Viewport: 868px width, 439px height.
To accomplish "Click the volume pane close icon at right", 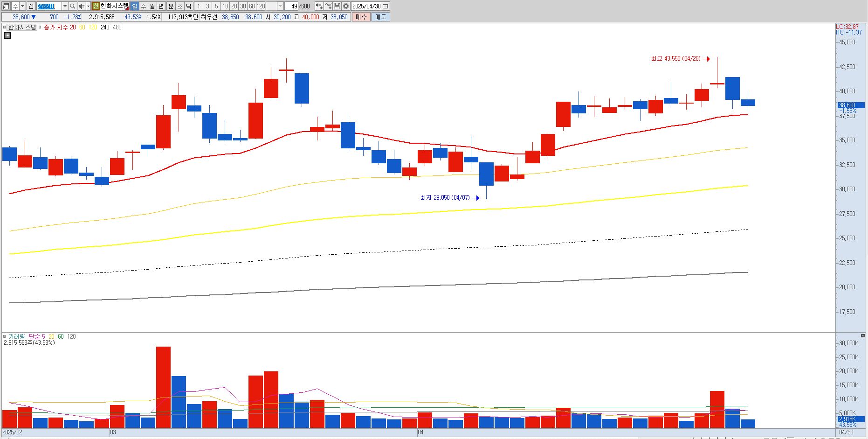I will pos(863,335).
